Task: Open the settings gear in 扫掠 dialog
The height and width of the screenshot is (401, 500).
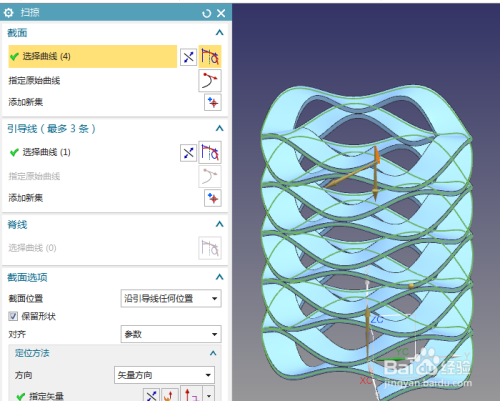Action: pyautogui.click(x=9, y=13)
